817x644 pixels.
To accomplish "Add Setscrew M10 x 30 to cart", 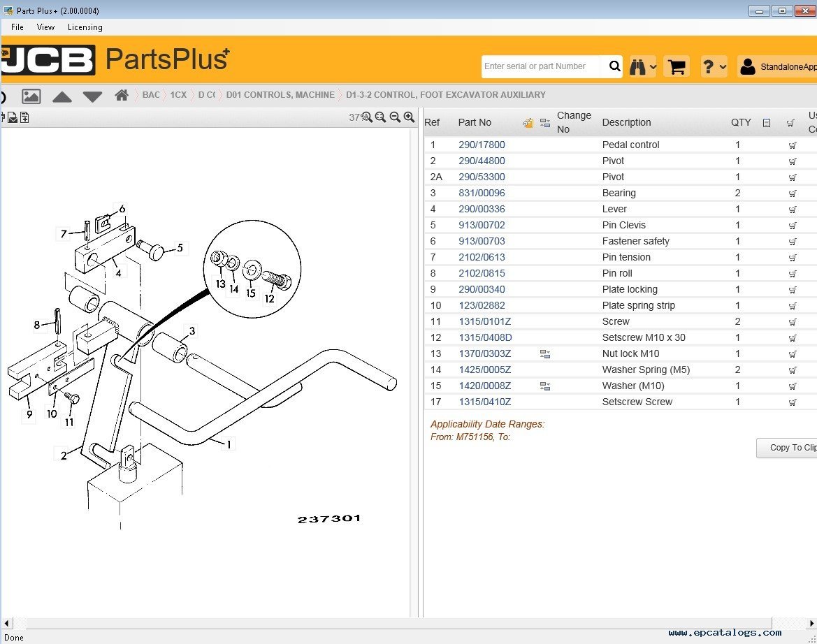I will pyautogui.click(x=792, y=338).
